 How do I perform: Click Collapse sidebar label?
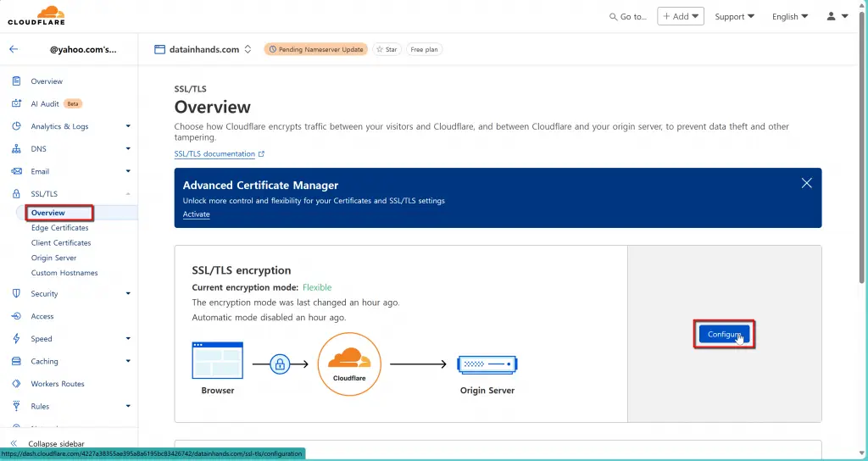(57, 444)
